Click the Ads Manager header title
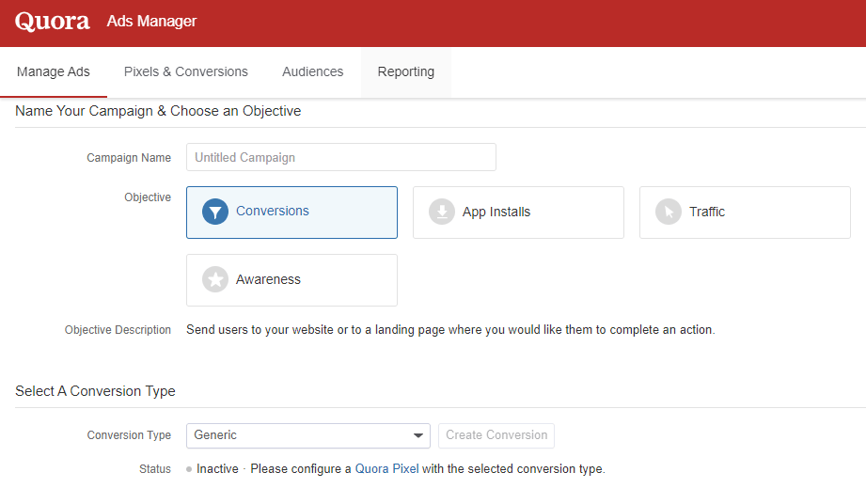Screen dimensions: 866x504 (x=151, y=21)
